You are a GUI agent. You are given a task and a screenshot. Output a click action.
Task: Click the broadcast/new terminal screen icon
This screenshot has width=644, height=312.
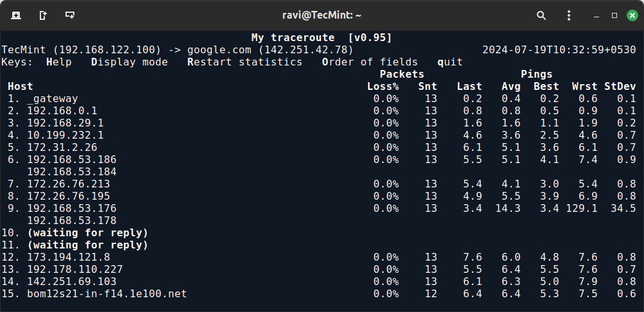click(x=70, y=15)
